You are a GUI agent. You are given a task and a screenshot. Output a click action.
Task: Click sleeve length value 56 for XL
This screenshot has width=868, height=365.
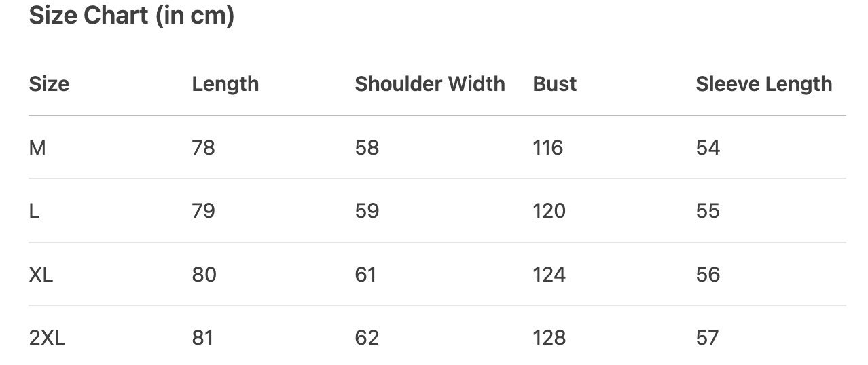(x=707, y=275)
